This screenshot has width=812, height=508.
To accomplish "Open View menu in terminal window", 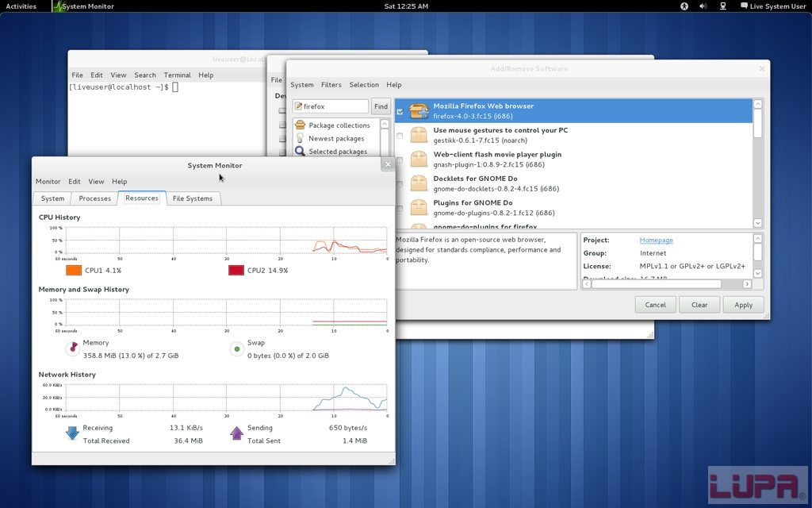I will [119, 75].
